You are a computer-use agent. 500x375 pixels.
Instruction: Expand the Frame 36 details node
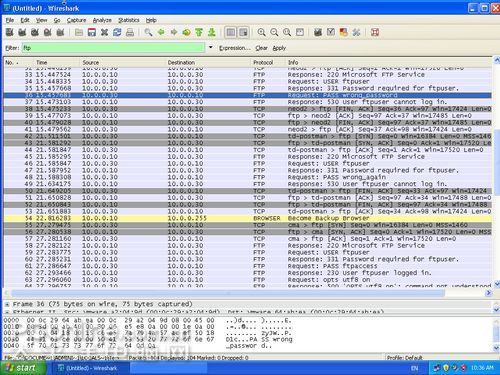tap(7, 304)
